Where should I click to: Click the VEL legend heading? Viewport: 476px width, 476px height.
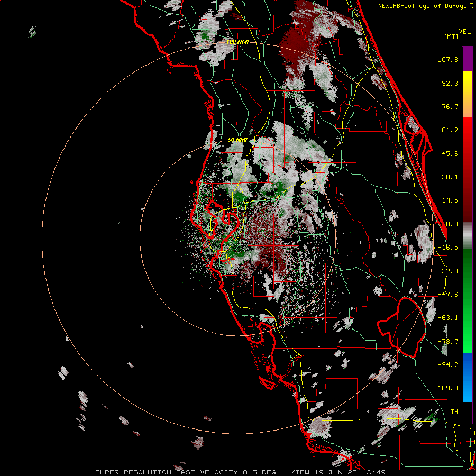coord(464,32)
